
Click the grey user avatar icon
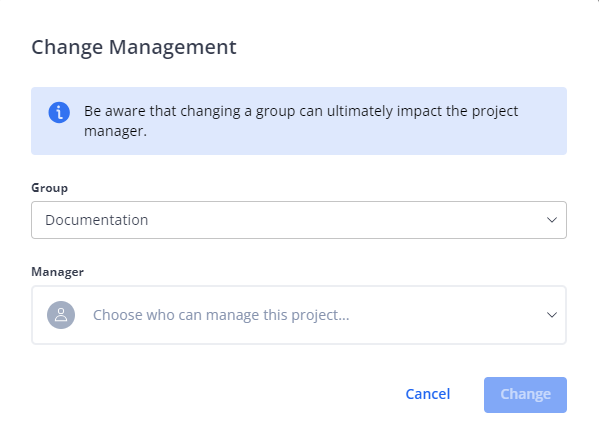[x=61, y=315]
